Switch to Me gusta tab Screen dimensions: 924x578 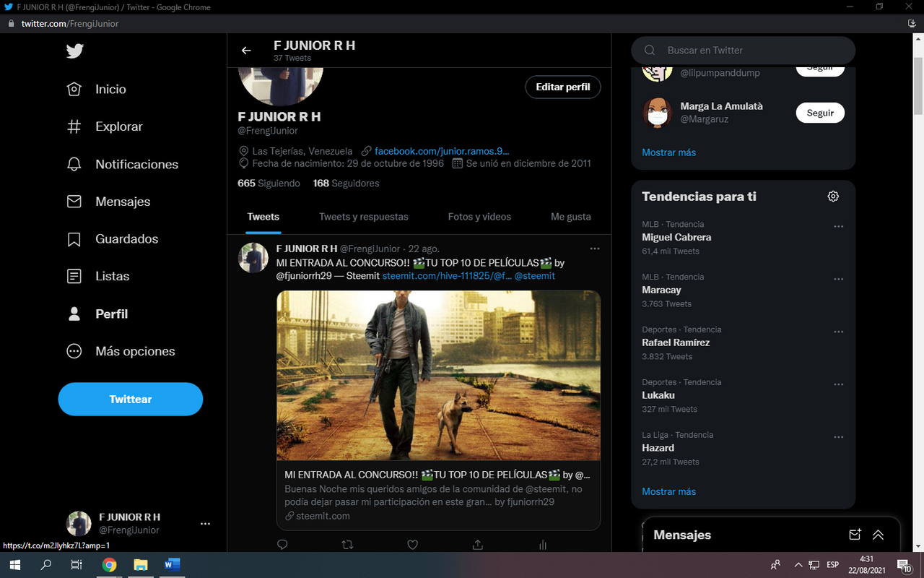click(571, 217)
